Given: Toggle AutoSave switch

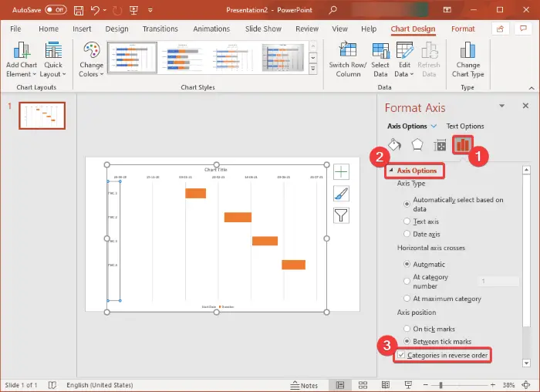Looking at the screenshot, I should click(x=56, y=10).
